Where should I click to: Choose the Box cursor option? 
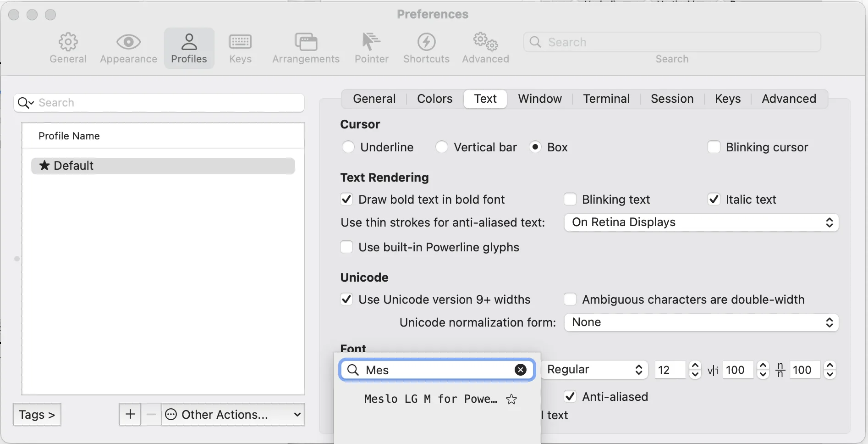pyautogui.click(x=535, y=147)
